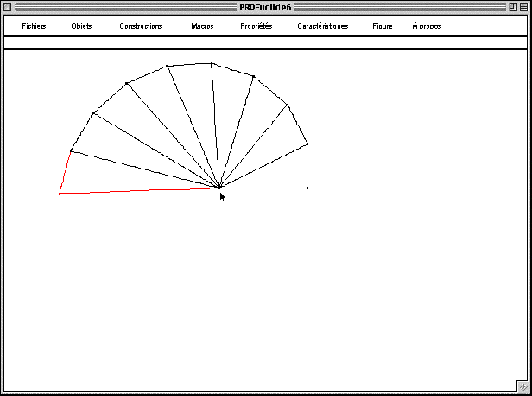532x396 pixels.
Task: Open the Objets menu
Action: pyautogui.click(x=81, y=26)
